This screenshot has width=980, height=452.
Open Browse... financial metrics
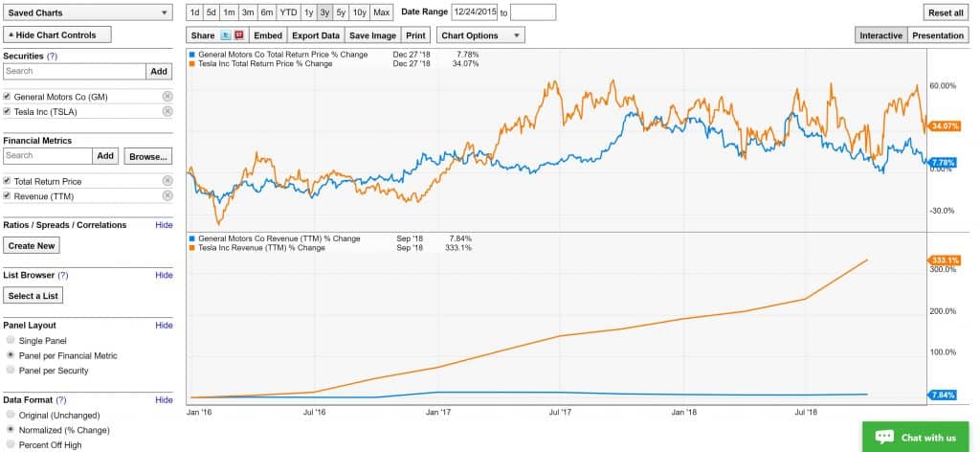click(148, 156)
